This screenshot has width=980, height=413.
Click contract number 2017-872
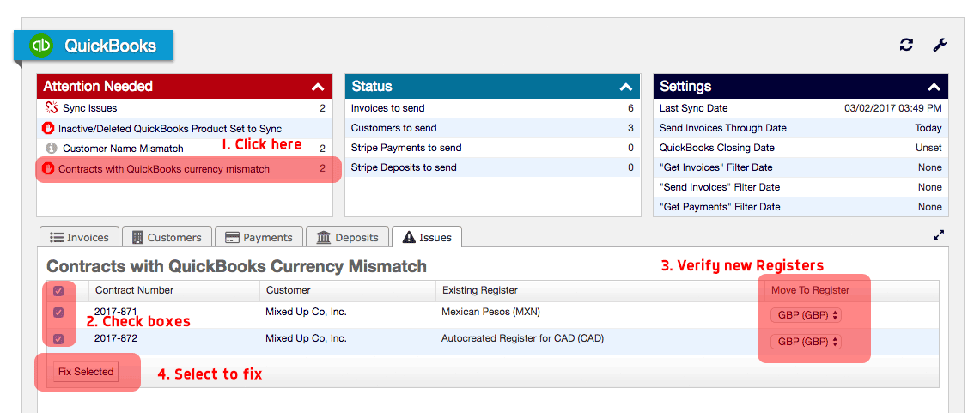(116, 338)
